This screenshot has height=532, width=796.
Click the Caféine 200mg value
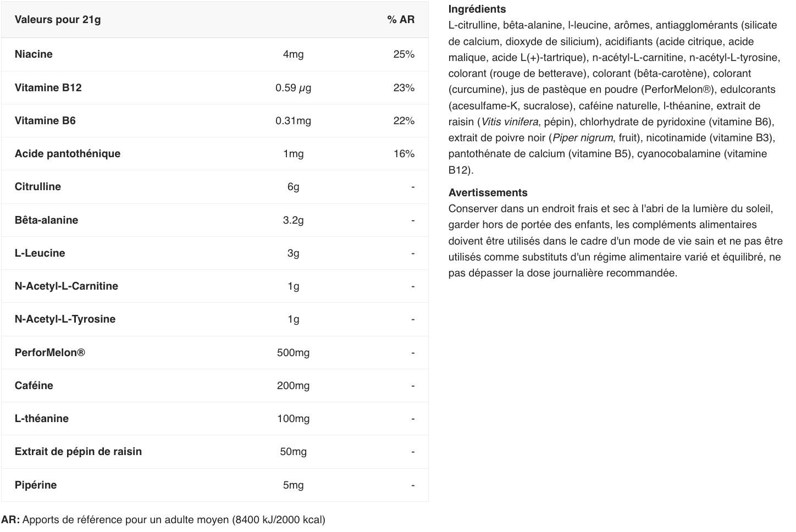[293, 386]
